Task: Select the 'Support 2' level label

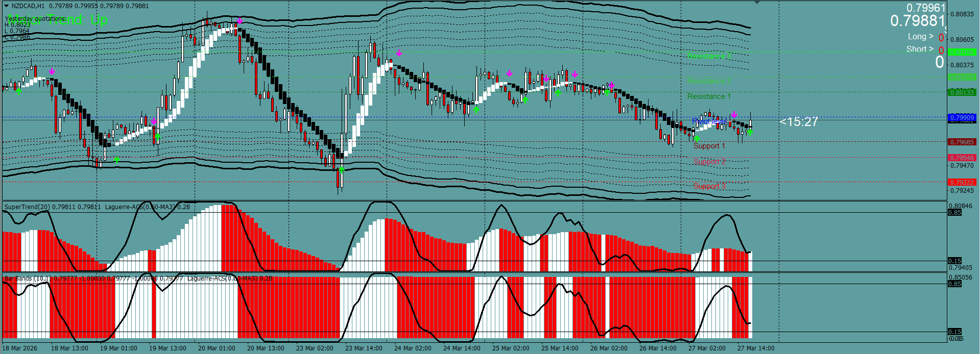Action: (709, 162)
